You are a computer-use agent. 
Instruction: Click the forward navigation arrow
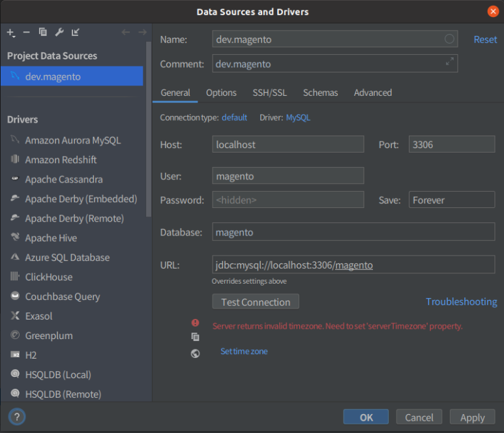pyautogui.click(x=142, y=32)
